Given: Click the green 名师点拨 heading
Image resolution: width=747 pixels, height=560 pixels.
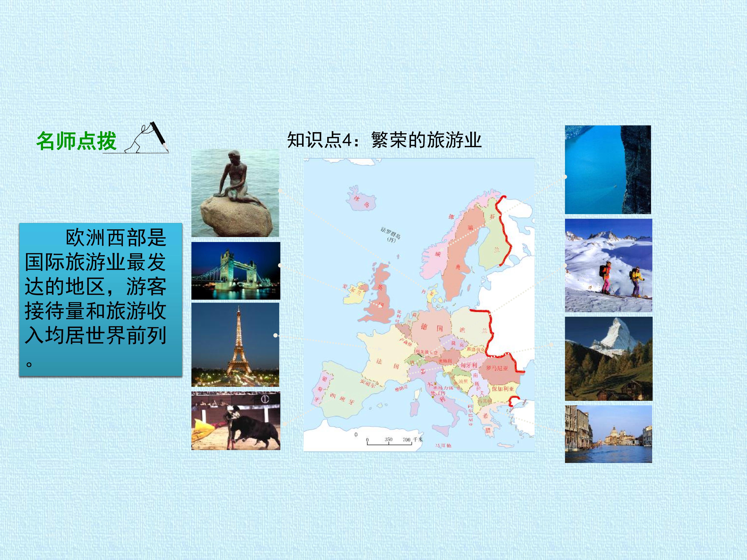Looking at the screenshot, I should (x=76, y=141).
